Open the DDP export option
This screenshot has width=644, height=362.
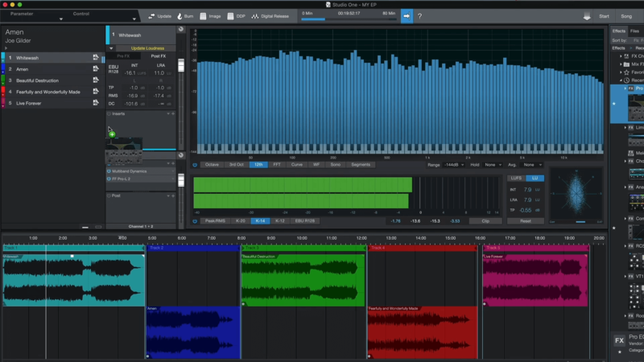pos(229,16)
